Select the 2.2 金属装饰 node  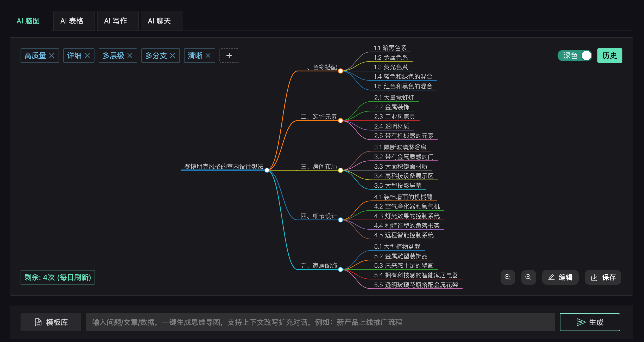392,107
